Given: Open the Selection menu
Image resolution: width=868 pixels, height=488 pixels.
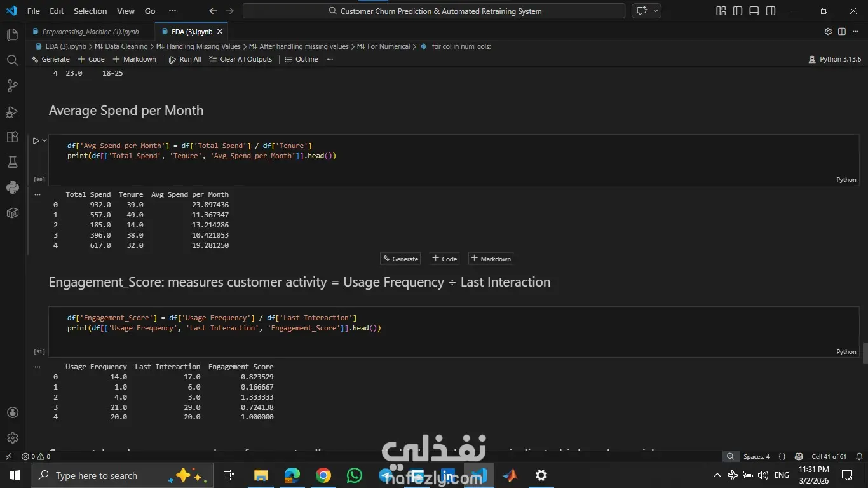Looking at the screenshot, I should coord(90,11).
